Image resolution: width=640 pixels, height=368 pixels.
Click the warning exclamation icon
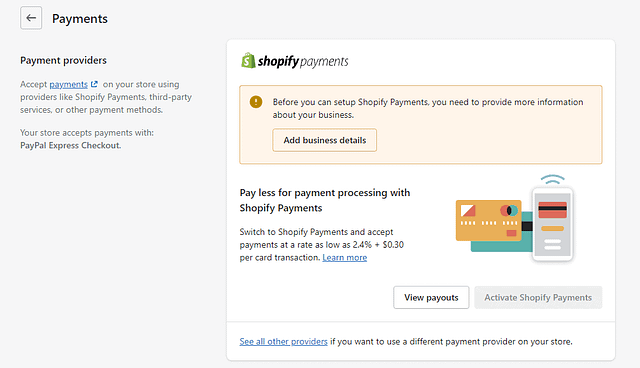256,102
